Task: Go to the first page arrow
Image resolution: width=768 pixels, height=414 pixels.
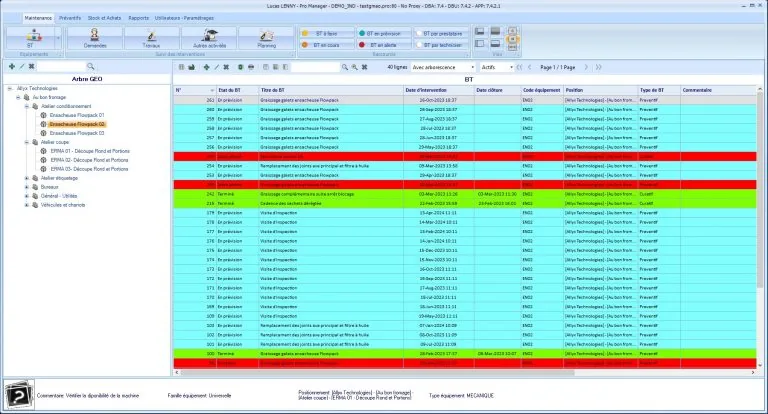Action: (x=519, y=67)
